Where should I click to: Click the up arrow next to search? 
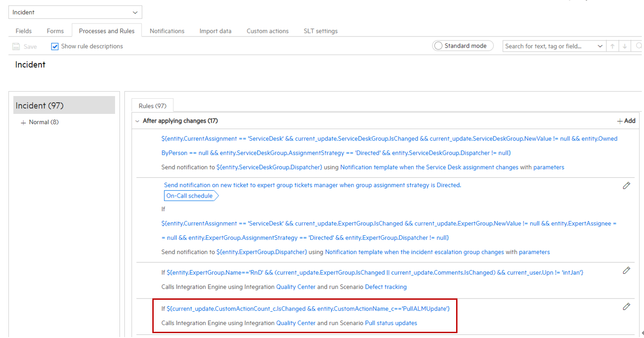coord(612,46)
